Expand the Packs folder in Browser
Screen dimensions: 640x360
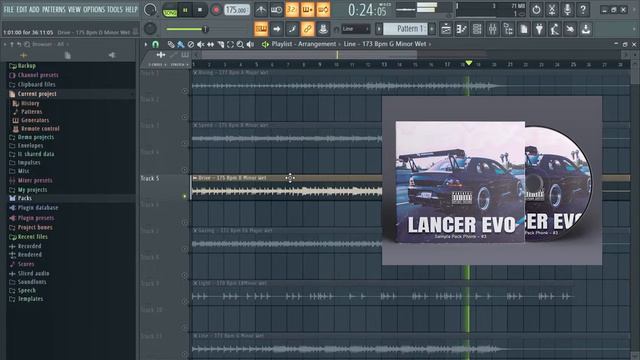[24, 198]
